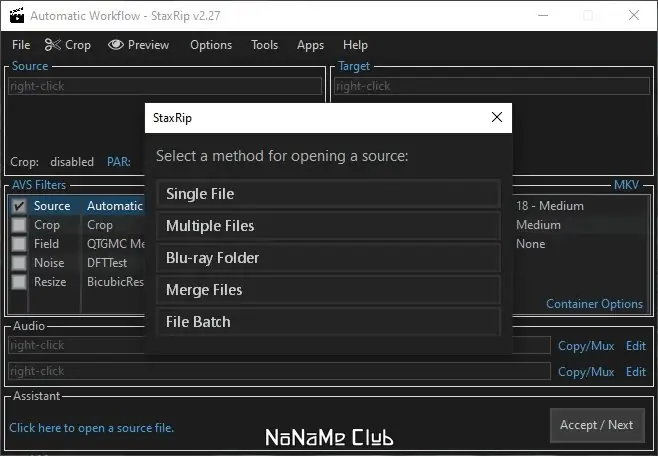
Task: Open Container Options link
Action: coord(594,304)
